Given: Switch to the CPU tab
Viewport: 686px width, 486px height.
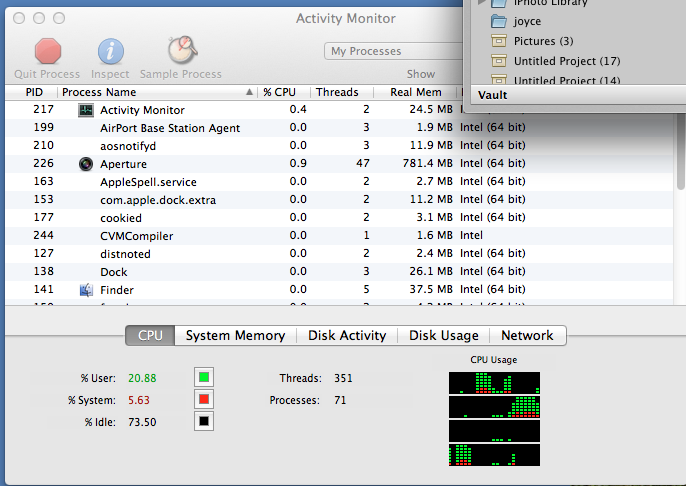Looking at the screenshot, I should pos(150,336).
